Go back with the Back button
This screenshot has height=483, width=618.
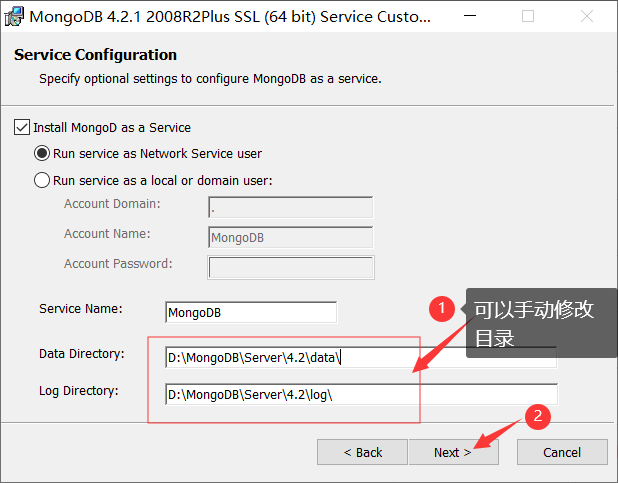click(x=362, y=452)
